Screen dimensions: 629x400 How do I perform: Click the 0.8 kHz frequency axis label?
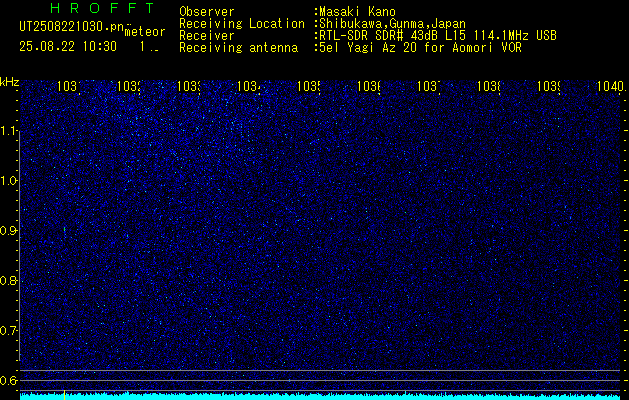pyautogui.click(x=9, y=280)
